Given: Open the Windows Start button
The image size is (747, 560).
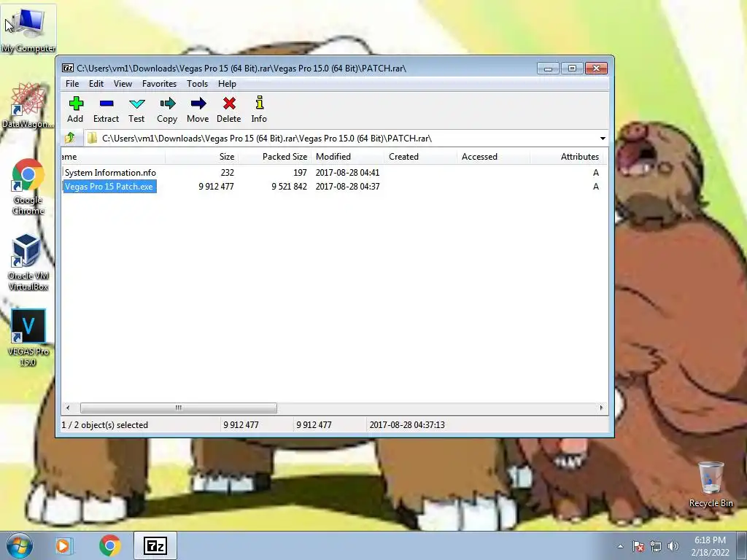Looking at the screenshot, I should point(19,545).
